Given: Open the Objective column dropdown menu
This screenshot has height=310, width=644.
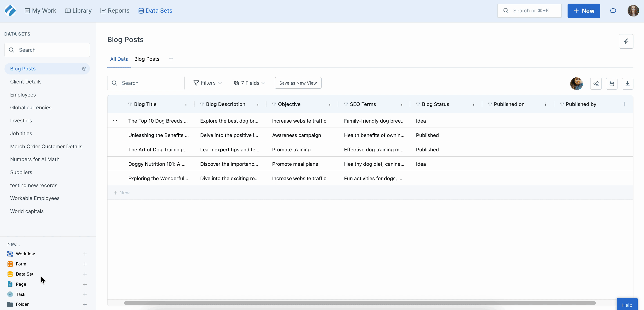Looking at the screenshot, I should 330,104.
